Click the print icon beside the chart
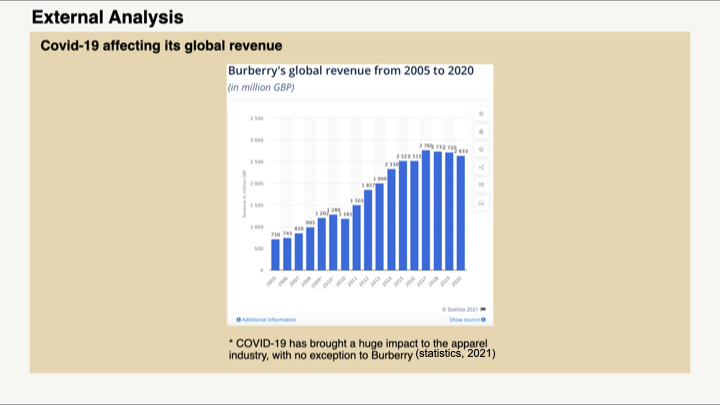This screenshot has width=720, height=405. [481, 203]
